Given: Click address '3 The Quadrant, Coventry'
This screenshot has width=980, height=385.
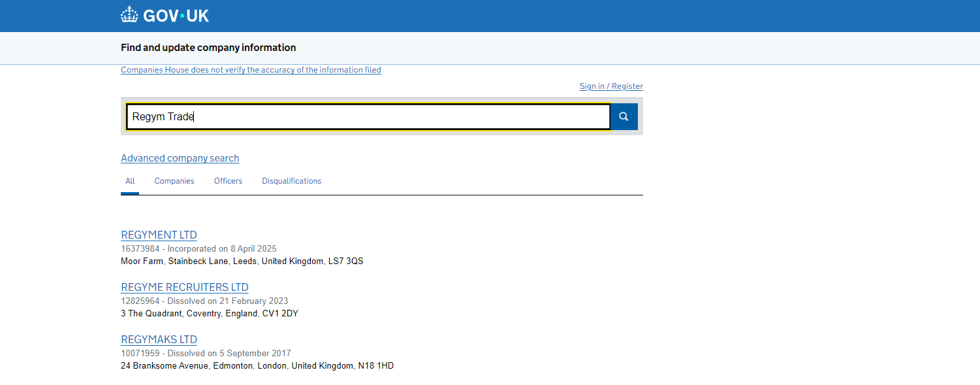Looking at the screenshot, I should click(172, 314).
